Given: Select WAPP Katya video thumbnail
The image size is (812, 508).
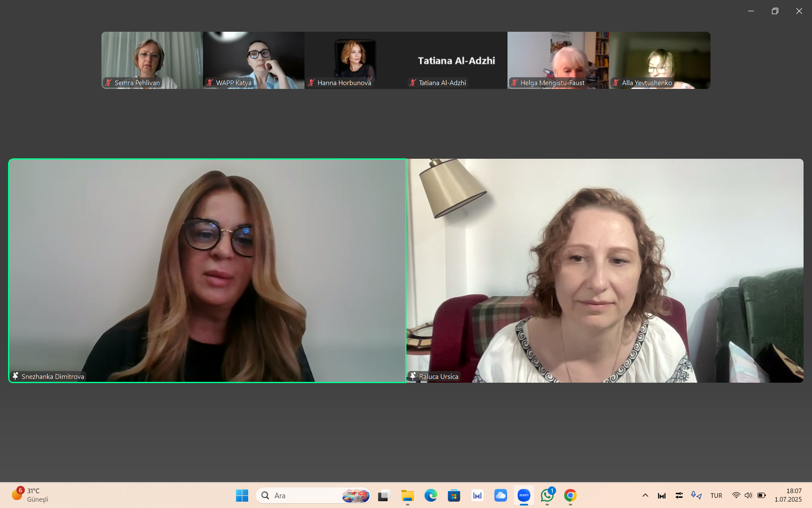Looking at the screenshot, I should (253, 59).
